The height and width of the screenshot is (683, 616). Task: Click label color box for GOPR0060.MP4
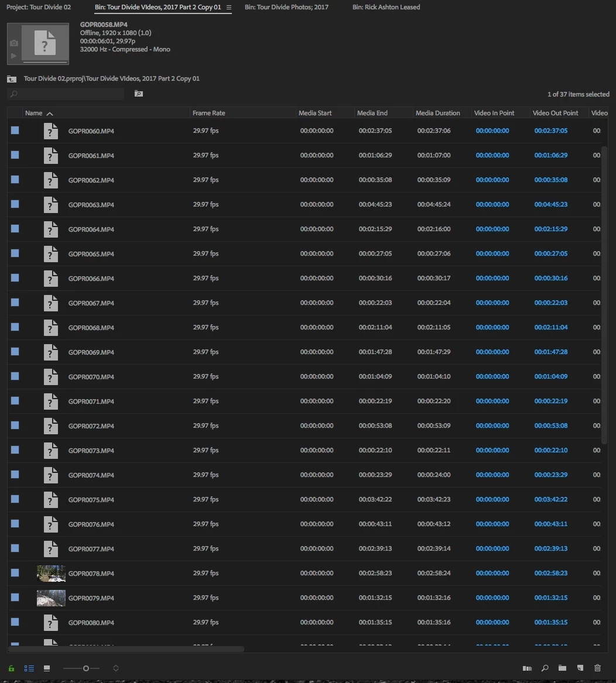[x=15, y=131]
